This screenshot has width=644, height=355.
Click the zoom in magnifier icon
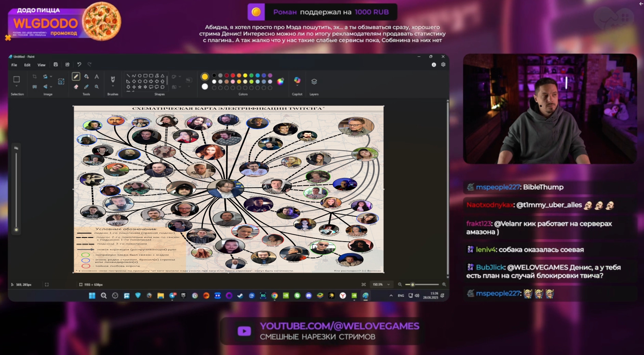point(444,284)
